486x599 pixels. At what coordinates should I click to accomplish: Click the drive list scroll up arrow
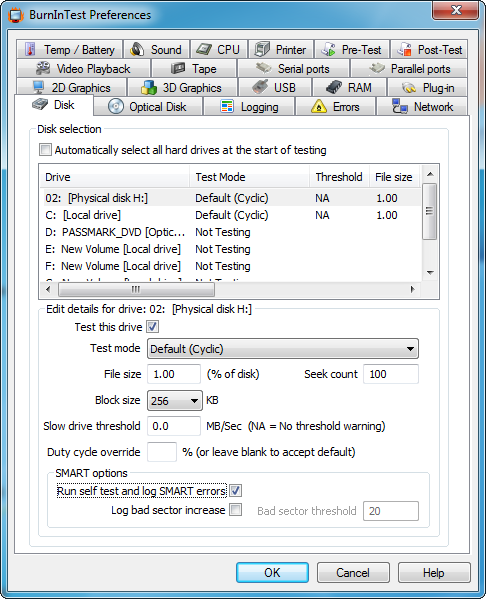tap(430, 174)
